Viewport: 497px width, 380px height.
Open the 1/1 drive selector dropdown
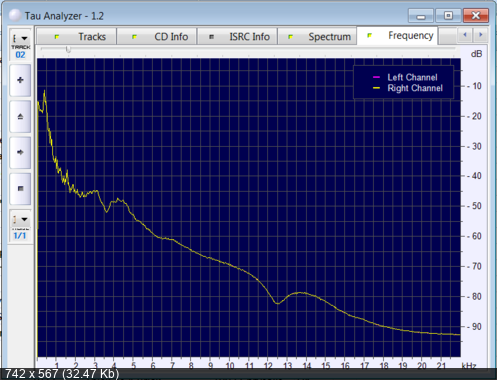[20, 219]
